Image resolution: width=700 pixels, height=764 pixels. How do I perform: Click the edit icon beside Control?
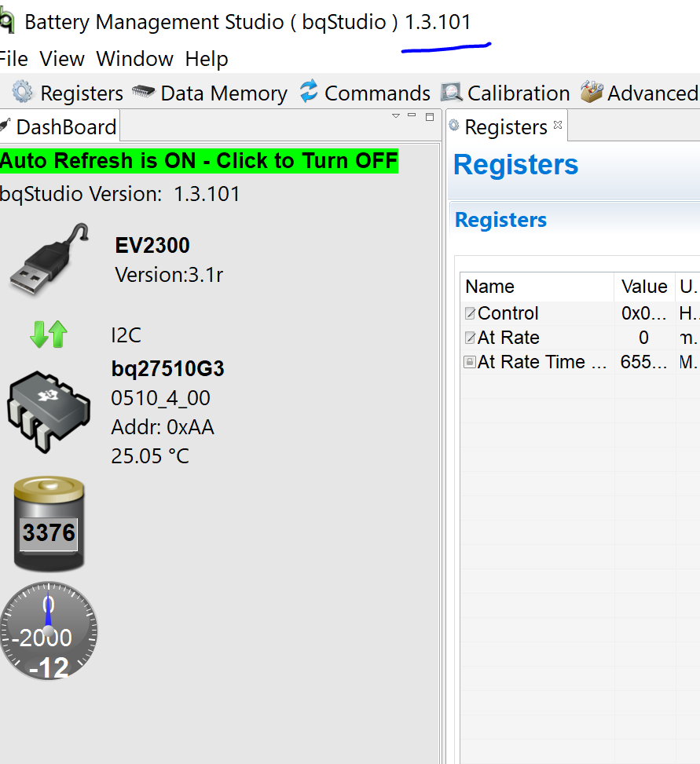470,313
